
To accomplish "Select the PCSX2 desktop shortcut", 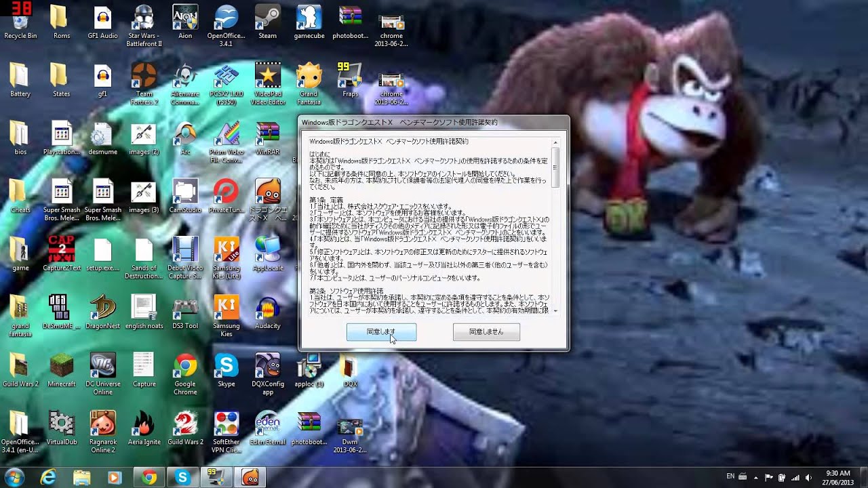I will click(226, 84).
